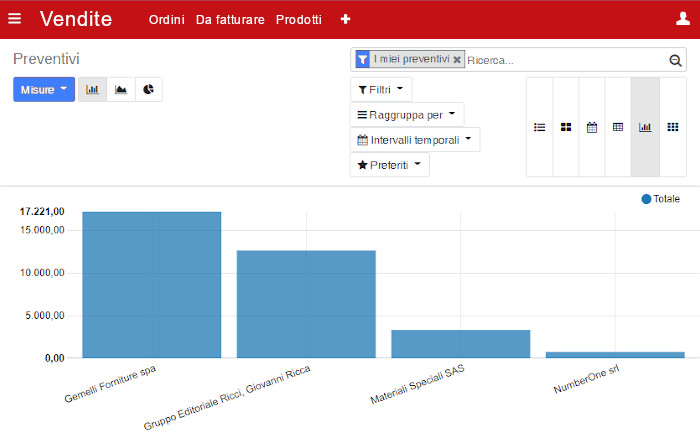Open the hamburger main menu

pos(14,18)
